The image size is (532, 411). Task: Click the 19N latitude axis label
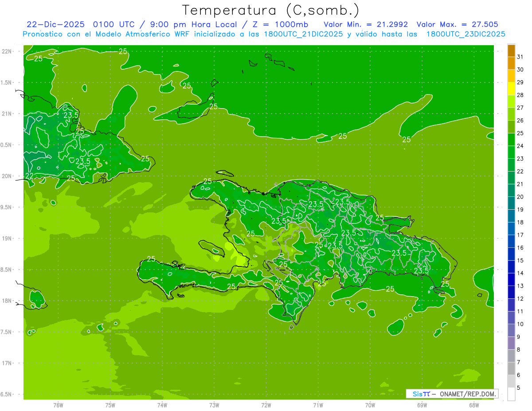pyautogui.click(x=8, y=239)
